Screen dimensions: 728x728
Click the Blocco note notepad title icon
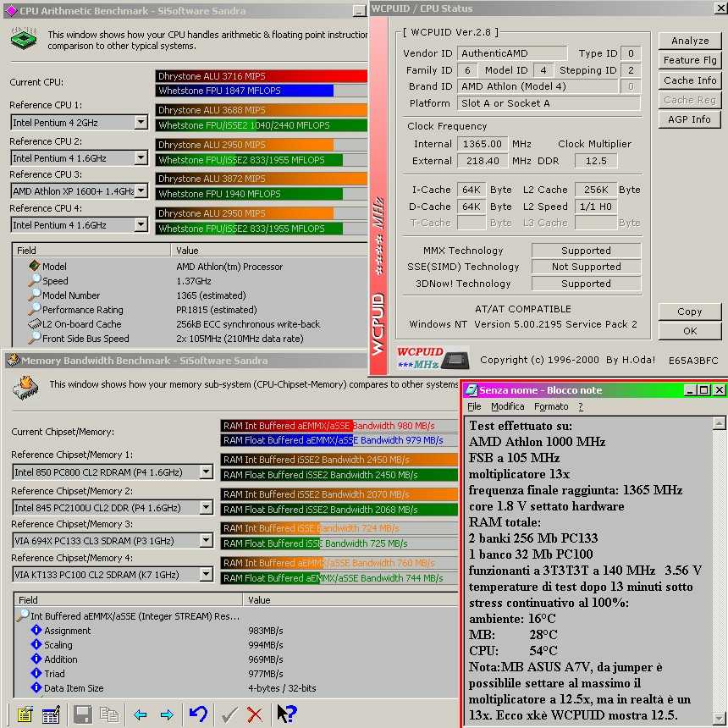(x=472, y=390)
